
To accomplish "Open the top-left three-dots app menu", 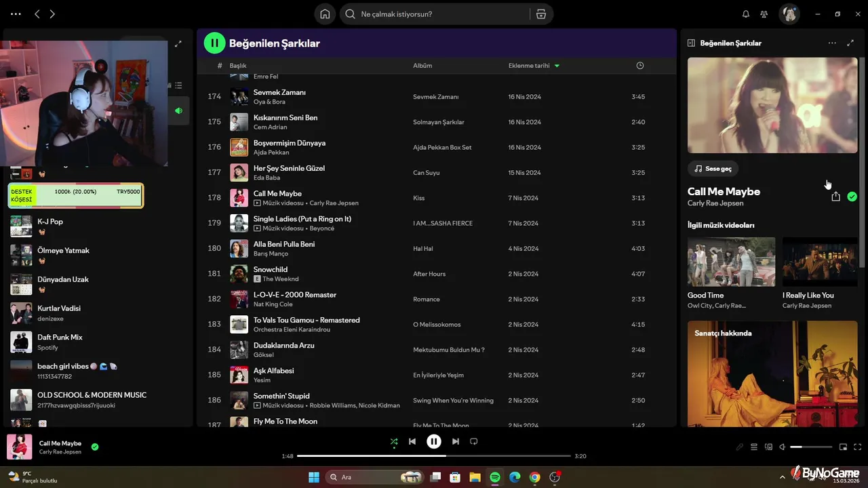I will pos(16,14).
